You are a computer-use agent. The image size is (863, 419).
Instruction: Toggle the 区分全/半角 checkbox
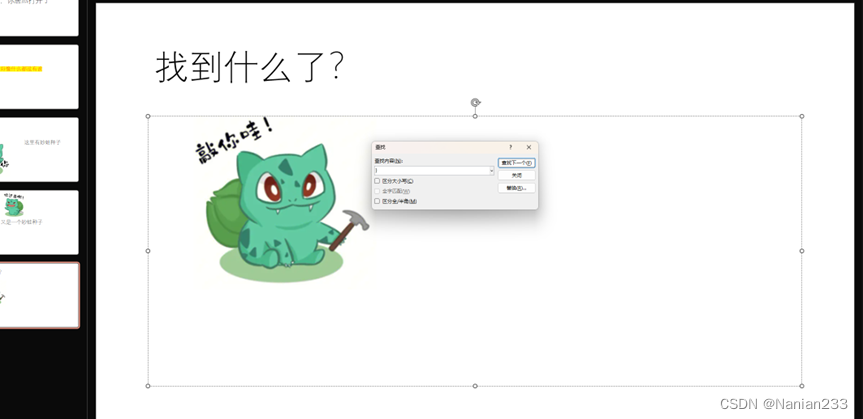(377, 202)
